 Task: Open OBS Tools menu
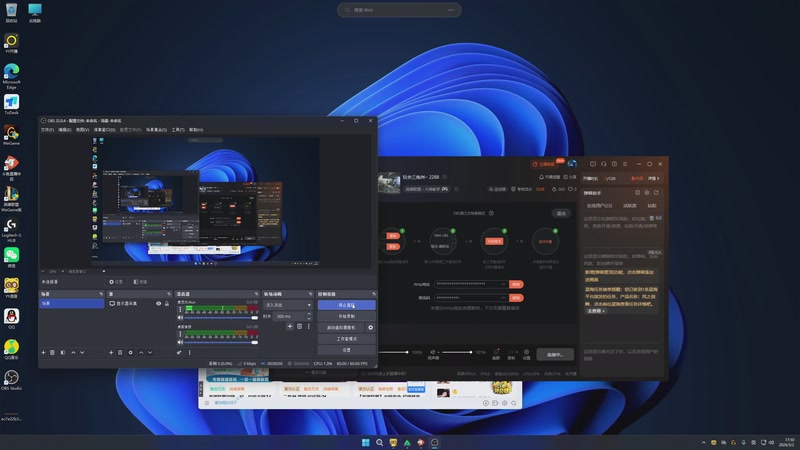[x=178, y=130]
